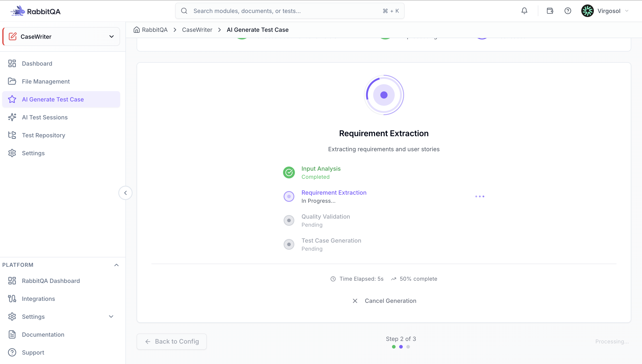Open the wallet icon in header
Screen dimensions: 642x364
point(550,11)
